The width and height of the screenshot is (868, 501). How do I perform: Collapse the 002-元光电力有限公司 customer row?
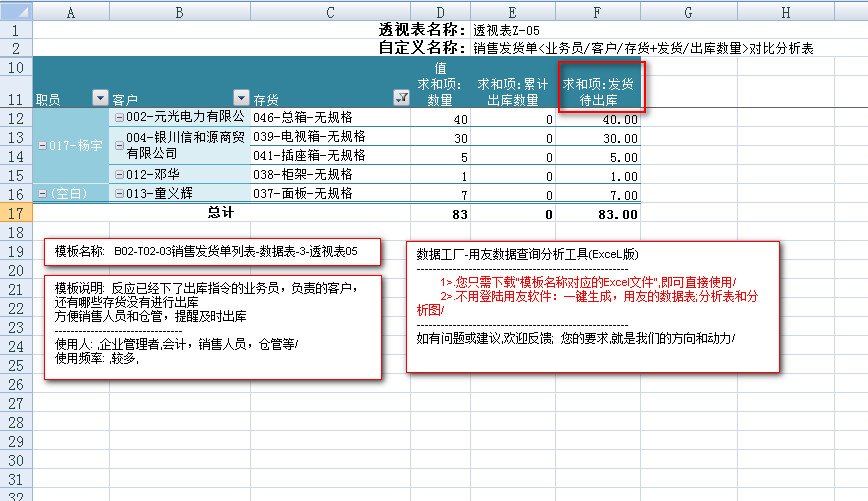click(x=120, y=118)
